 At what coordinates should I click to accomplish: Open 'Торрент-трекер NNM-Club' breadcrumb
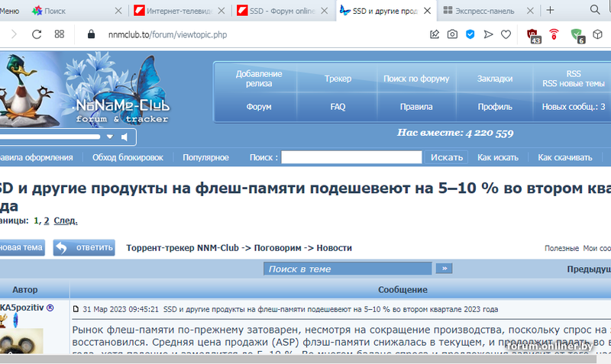tap(183, 248)
